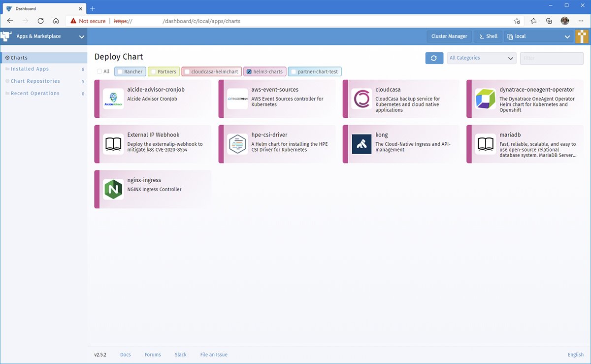The height and width of the screenshot is (364, 591).
Task: Uncheck the helm3-charts repository checkbox
Action: pyautogui.click(x=249, y=72)
